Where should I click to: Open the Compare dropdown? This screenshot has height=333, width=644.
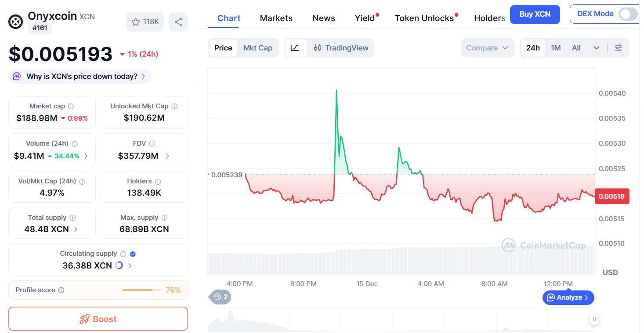pyautogui.click(x=488, y=48)
